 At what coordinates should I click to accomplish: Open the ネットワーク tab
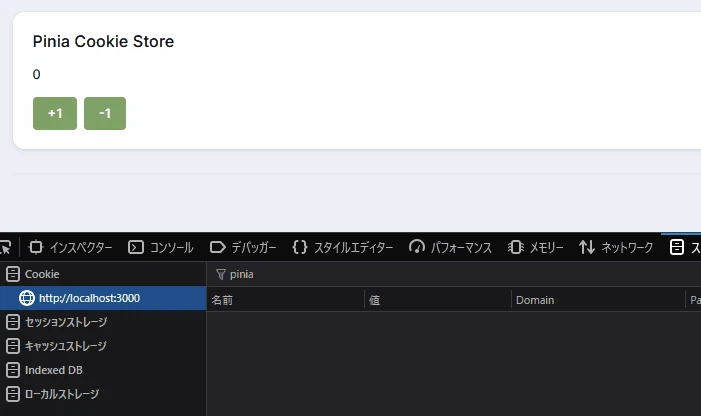[x=616, y=247]
